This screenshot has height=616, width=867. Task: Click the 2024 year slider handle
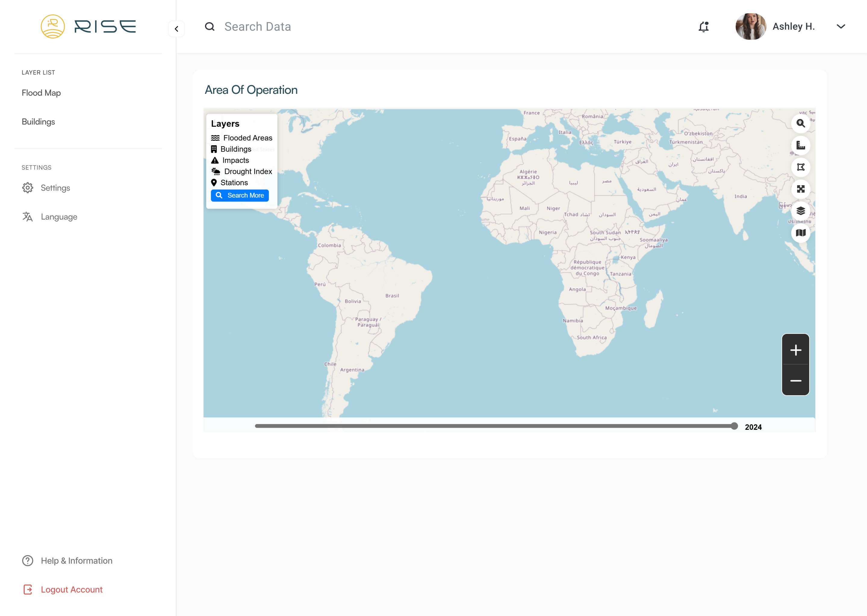(734, 426)
